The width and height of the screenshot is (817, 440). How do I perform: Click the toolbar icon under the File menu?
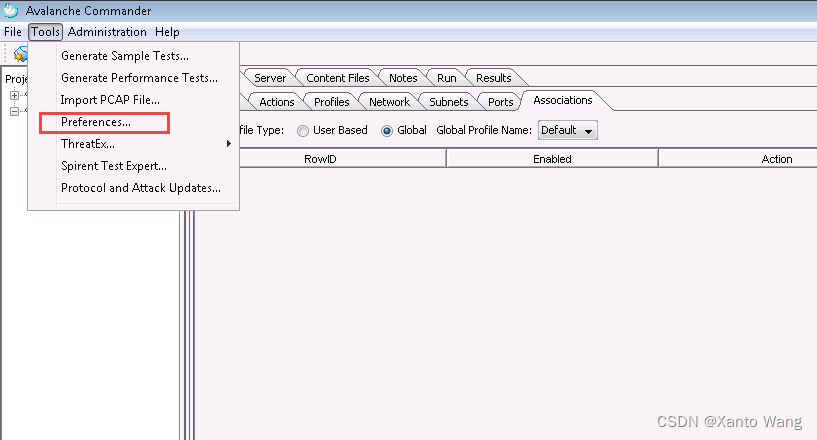[20, 54]
